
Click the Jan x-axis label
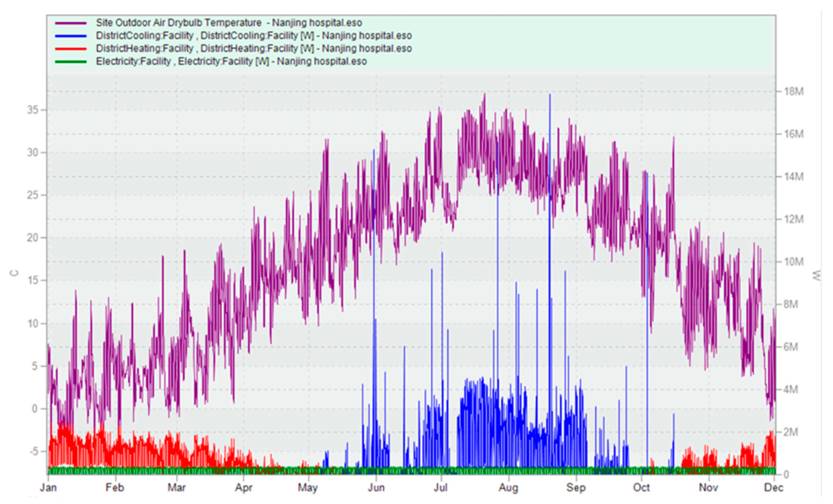pos(48,487)
